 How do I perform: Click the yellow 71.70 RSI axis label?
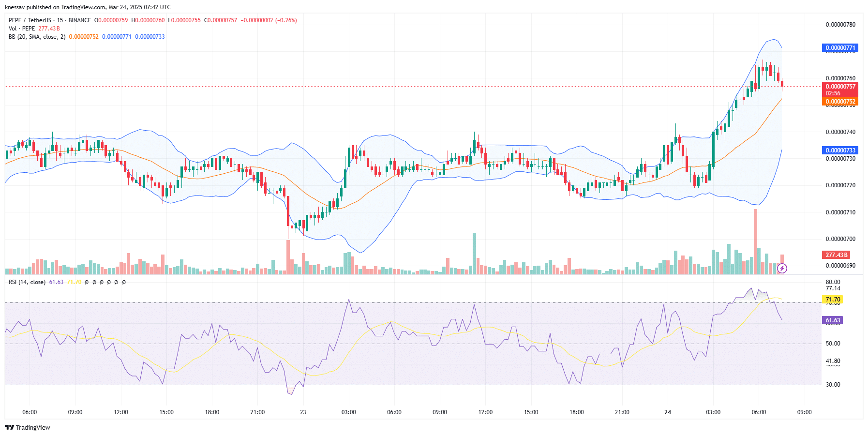click(833, 300)
